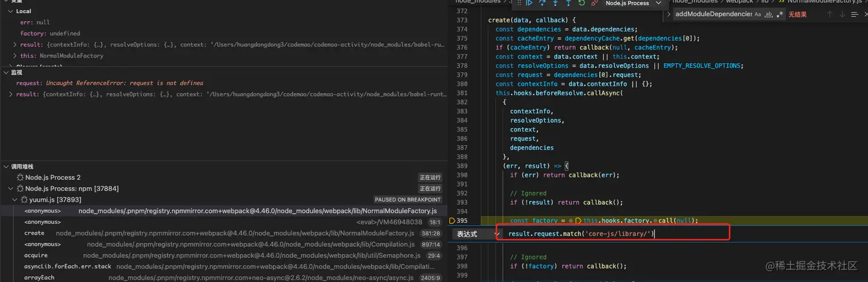The image size is (868, 282).
Task: Disconnect the debugger
Action: 595,3
